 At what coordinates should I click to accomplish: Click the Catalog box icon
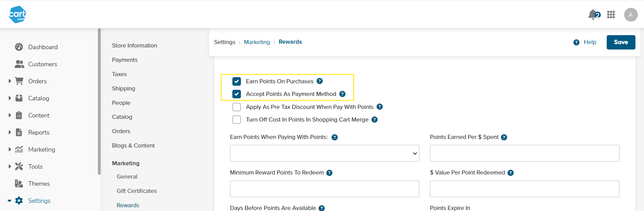tap(19, 98)
